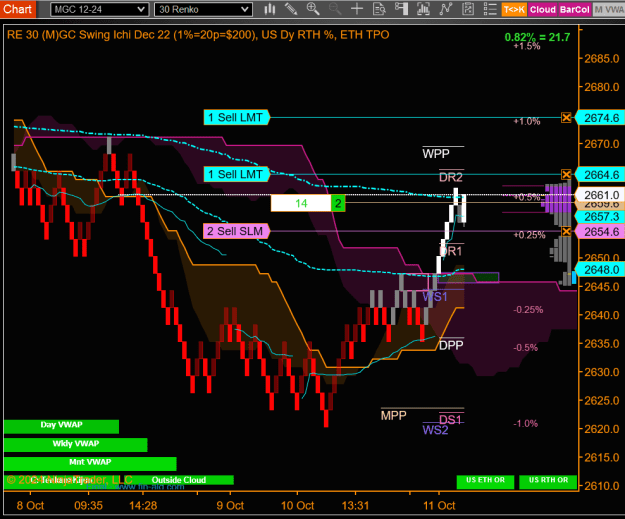
Task: Click the DR2 pivot label
Action: pyautogui.click(x=451, y=177)
